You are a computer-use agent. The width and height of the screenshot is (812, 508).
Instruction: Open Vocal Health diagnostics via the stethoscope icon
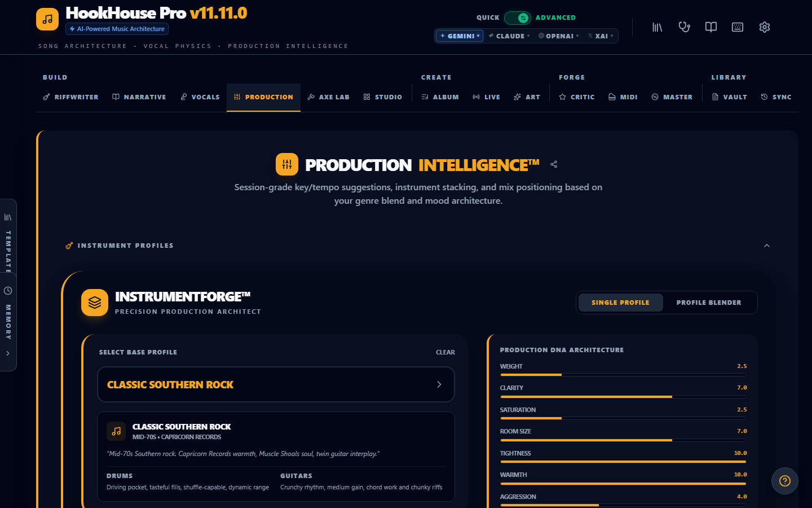(x=684, y=27)
